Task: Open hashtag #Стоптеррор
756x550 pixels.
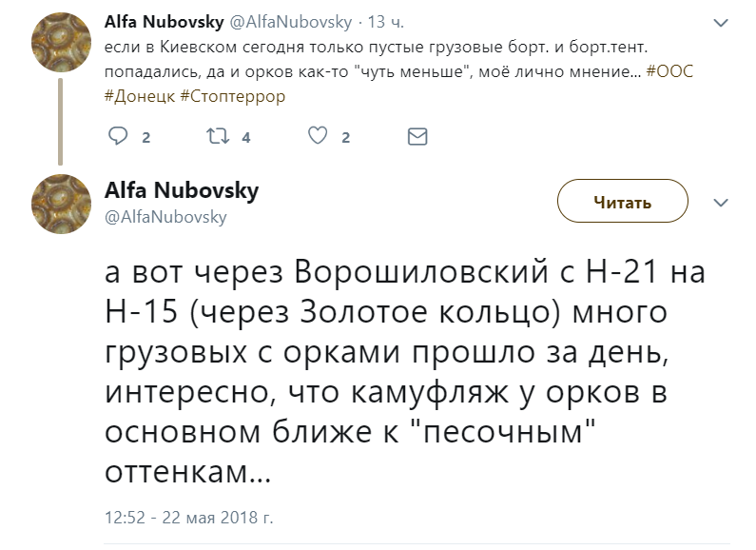Action: tap(232, 96)
